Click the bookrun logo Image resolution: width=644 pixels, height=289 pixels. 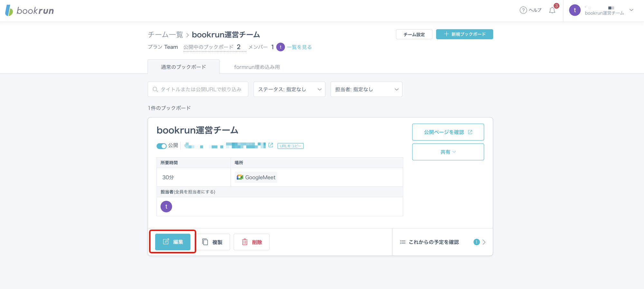[30, 11]
